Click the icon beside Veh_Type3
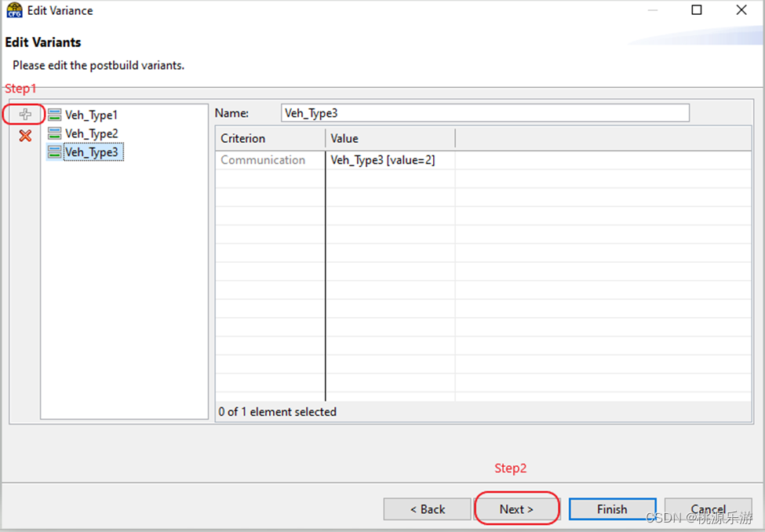This screenshot has width=765, height=532. (x=55, y=151)
